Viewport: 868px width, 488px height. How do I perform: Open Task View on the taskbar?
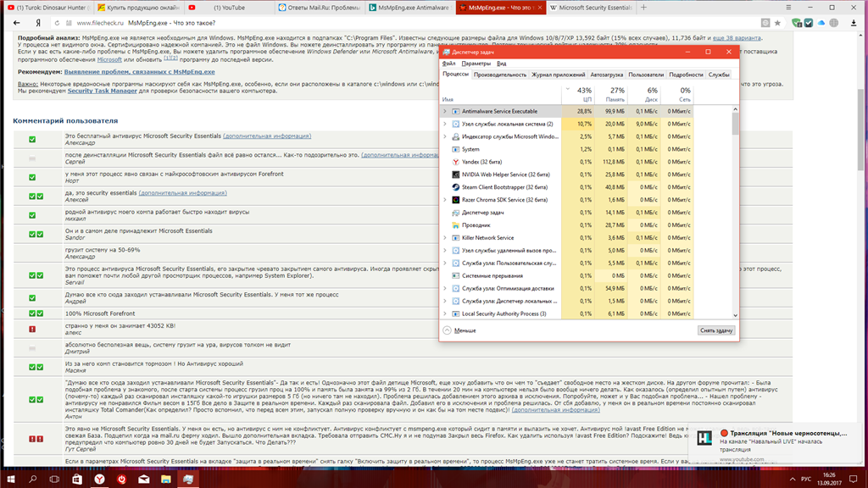click(x=54, y=480)
